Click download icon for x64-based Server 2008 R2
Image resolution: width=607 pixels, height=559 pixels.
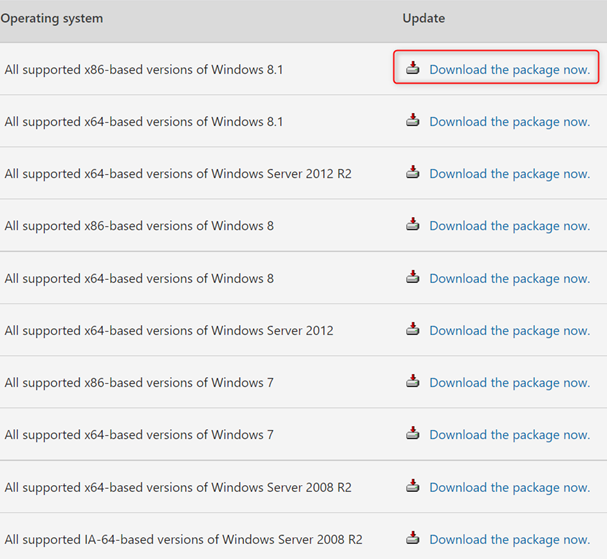pos(413,485)
